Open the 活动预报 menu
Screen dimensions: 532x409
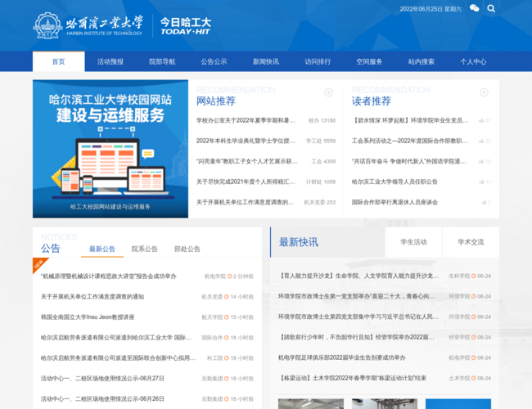(110, 61)
